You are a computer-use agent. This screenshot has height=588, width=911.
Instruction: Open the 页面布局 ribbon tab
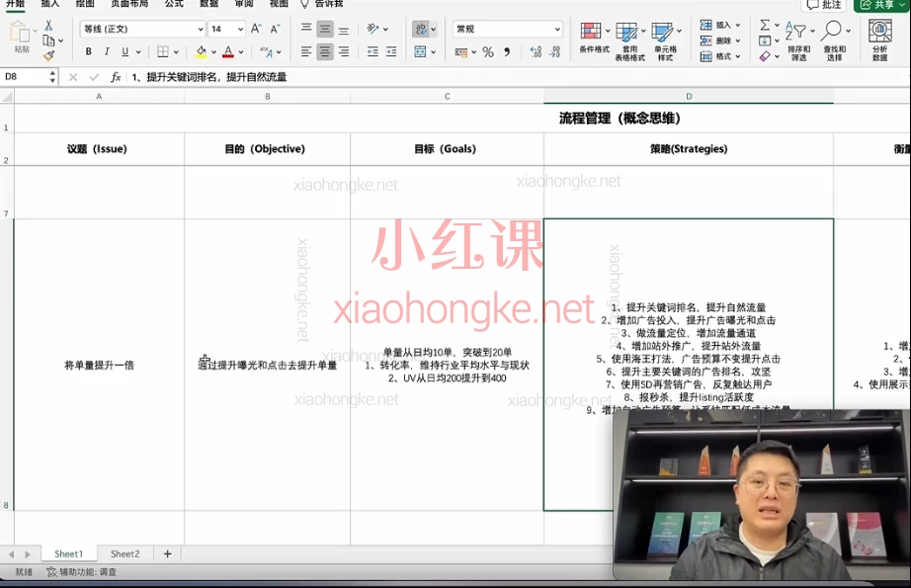coord(129,4)
